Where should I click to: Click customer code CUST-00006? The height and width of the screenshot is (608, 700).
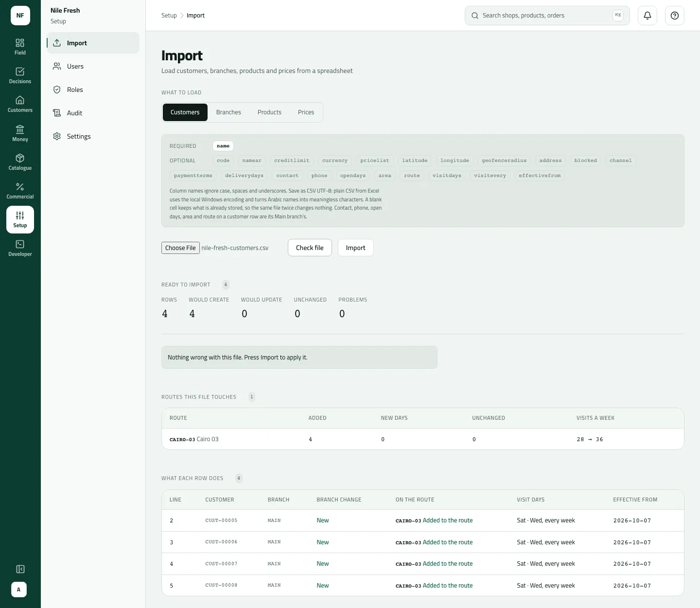click(221, 542)
